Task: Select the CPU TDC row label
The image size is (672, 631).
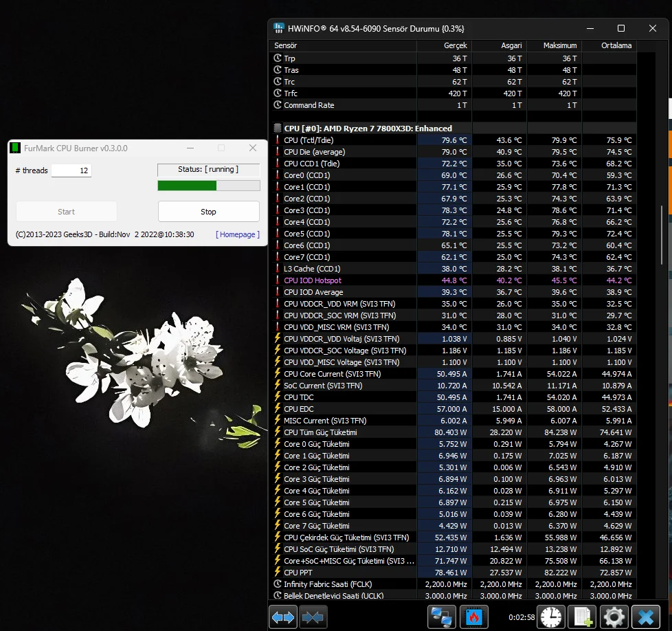Action: 299,397
